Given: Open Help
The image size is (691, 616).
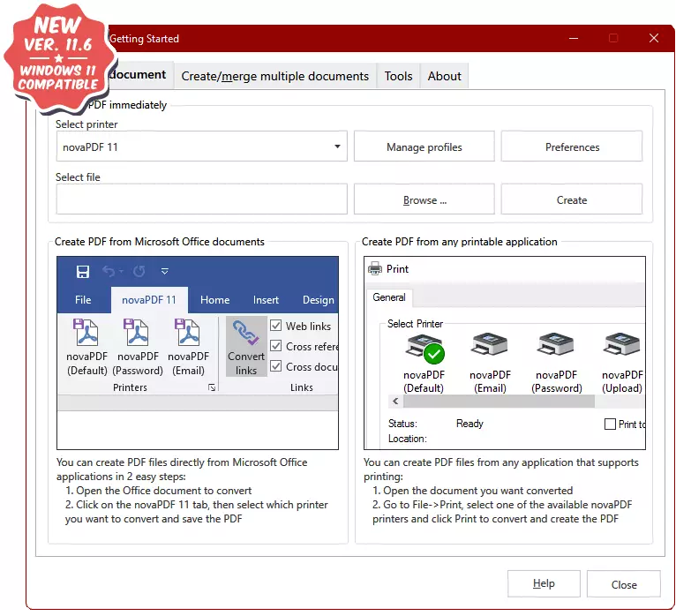Looking at the screenshot, I should pyautogui.click(x=544, y=584).
